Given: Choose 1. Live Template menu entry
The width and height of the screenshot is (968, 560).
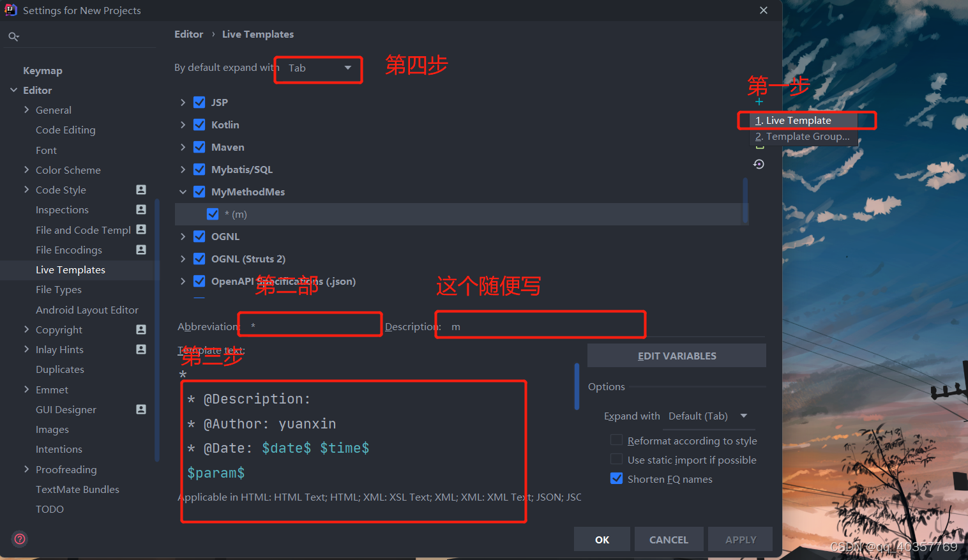Looking at the screenshot, I should pyautogui.click(x=803, y=120).
